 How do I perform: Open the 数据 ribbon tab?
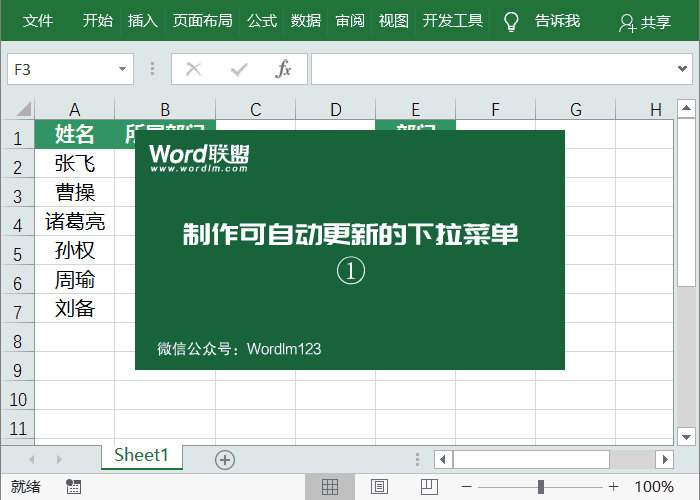click(306, 21)
